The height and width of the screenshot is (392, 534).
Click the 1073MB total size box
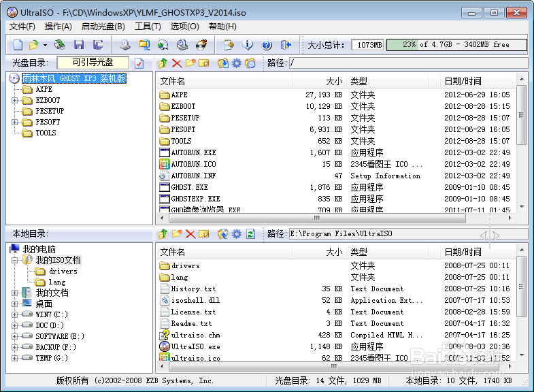pyautogui.click(x=367, y=45)
